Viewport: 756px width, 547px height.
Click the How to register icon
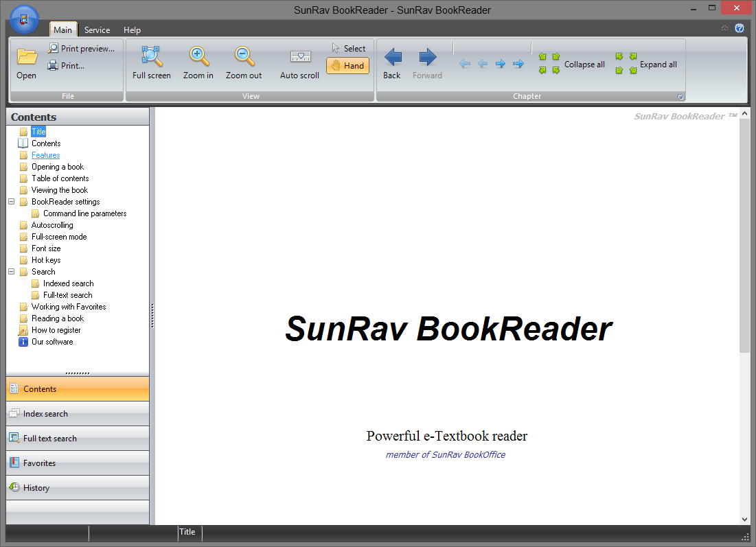pyautogui.click(x=23, y=330)
